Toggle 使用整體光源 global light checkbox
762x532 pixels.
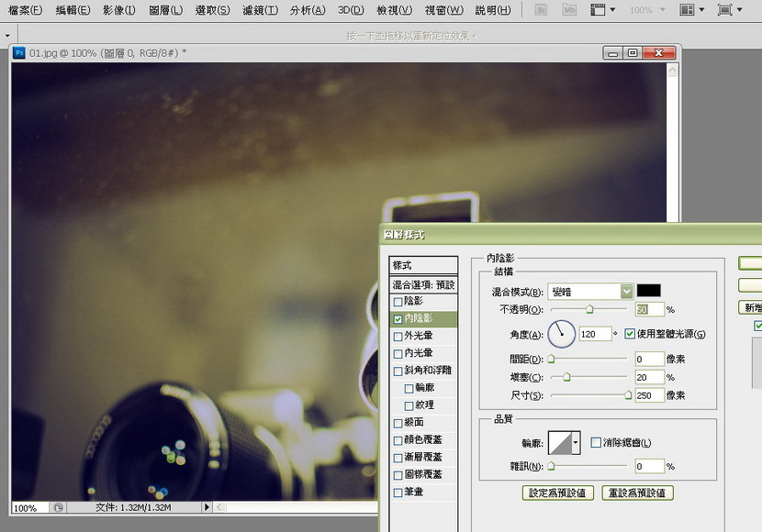click(x=630, y=334)
